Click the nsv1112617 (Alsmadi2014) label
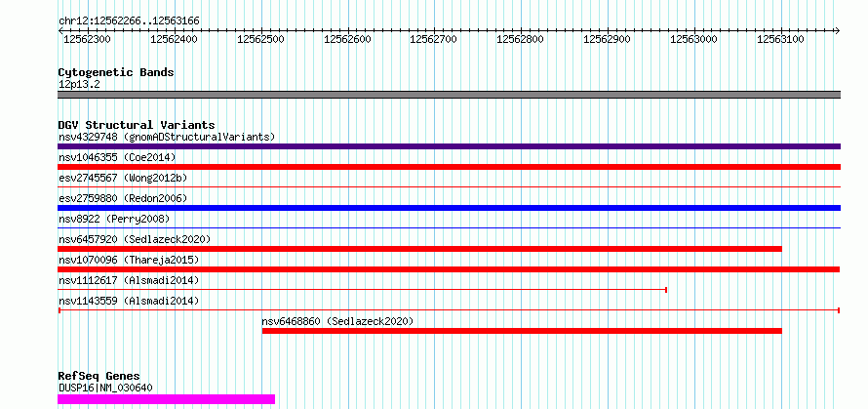The image size is (868, 409). (x=129, y=280)
